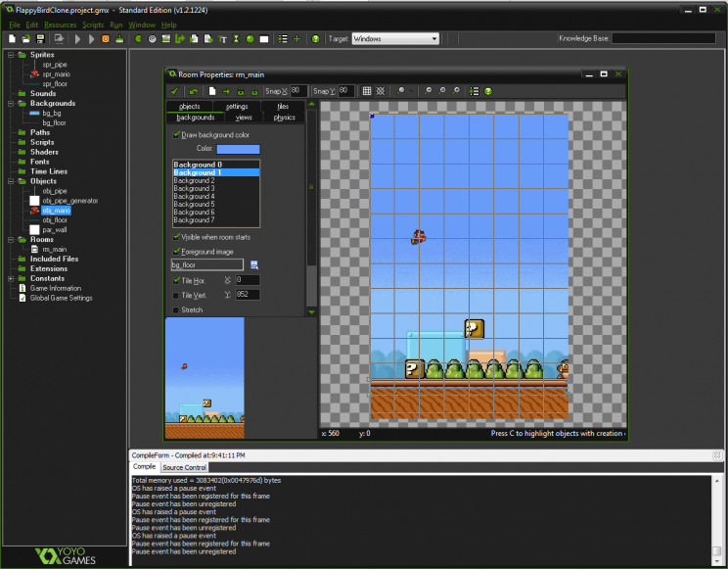Screen dimensions: 728x569
Task: Click the clean build broom icon
Action: 119,39
